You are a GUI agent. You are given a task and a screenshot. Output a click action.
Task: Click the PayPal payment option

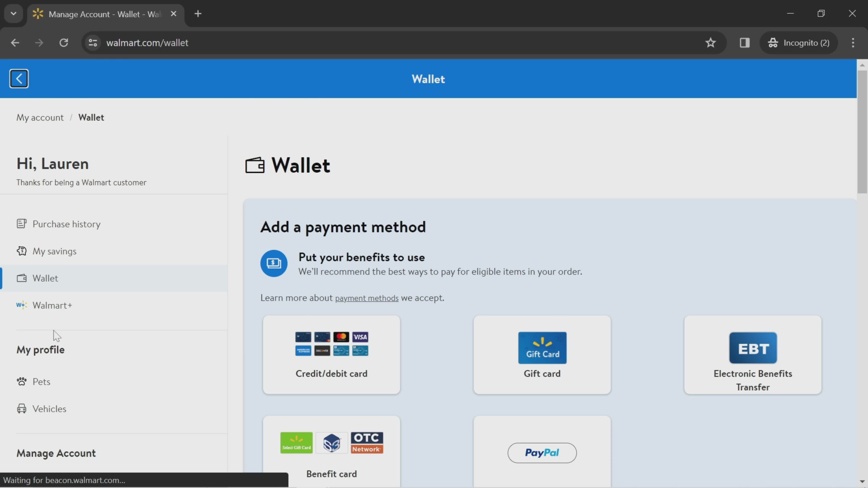pos(542,453)
